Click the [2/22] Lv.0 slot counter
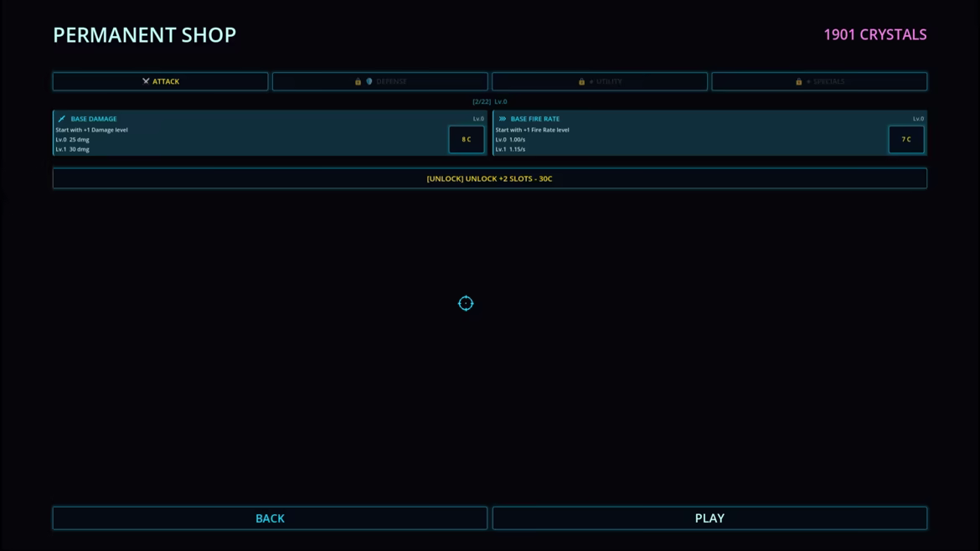The height and width of the screenshot is (551, 980). pos(490,101)
